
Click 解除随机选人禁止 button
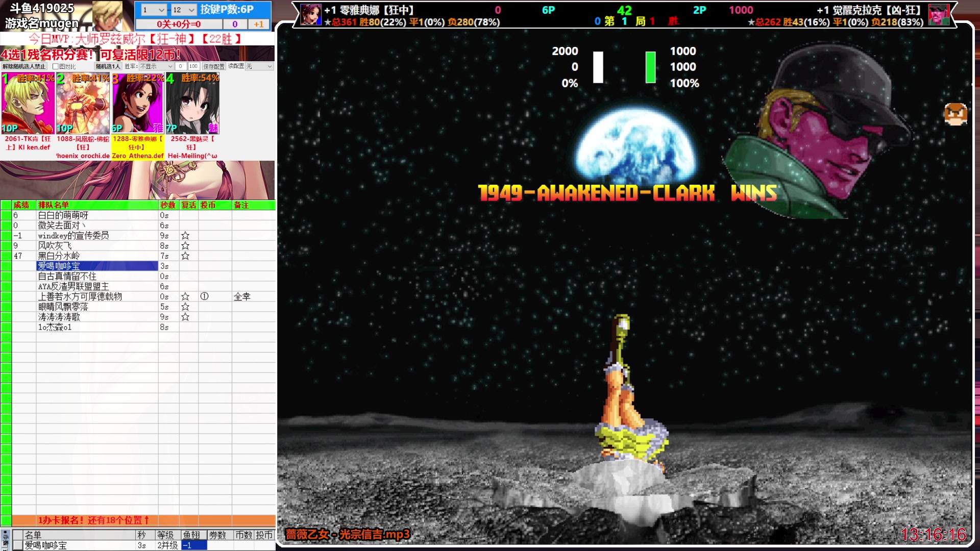click(24, 66)
